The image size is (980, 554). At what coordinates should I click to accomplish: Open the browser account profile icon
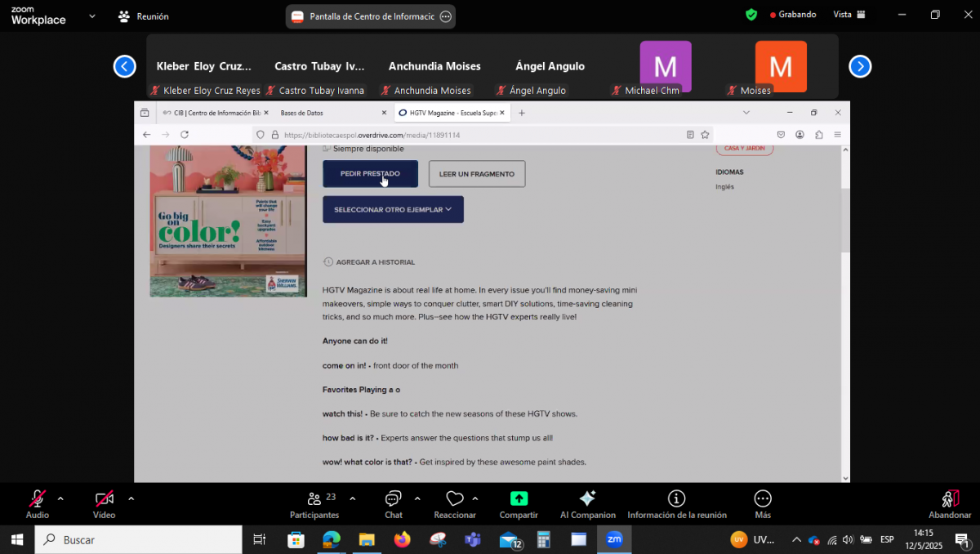800,135
